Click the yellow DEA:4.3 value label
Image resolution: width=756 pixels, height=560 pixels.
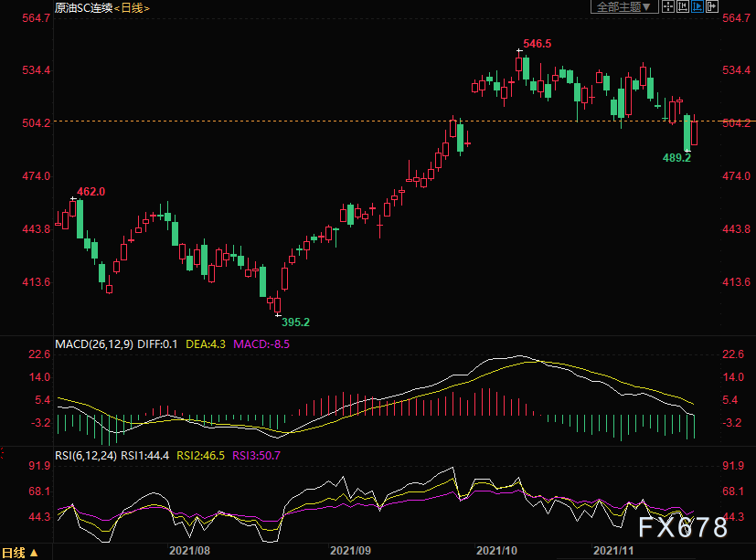[207, 344]
